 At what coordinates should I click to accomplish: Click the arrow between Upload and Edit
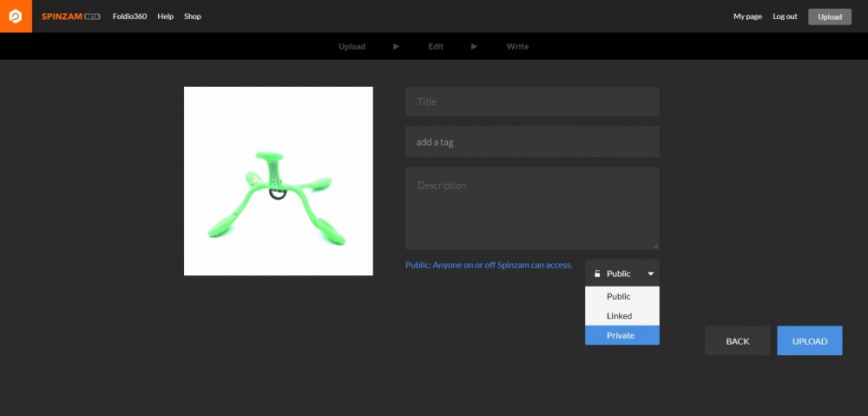click(x=396, y=47)
